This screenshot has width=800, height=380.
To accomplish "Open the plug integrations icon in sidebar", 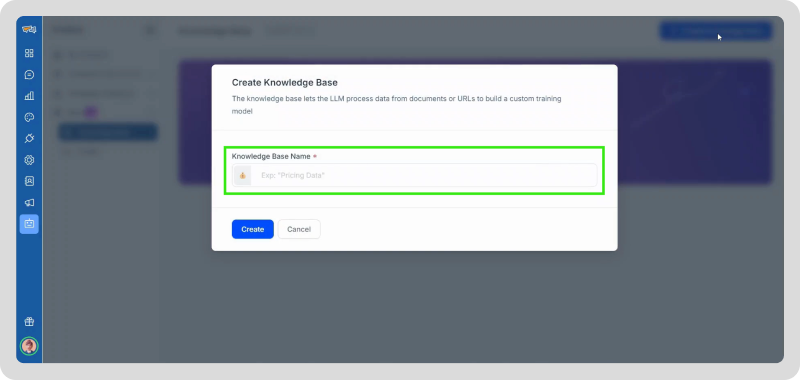I will pyautogui.click(x=29, y=138).
